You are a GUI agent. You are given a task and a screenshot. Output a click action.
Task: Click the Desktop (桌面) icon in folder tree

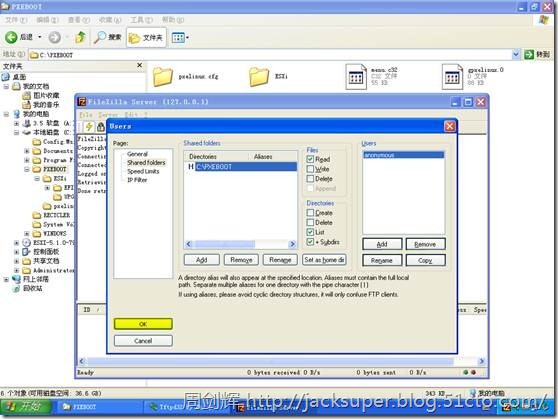[6, 77]
